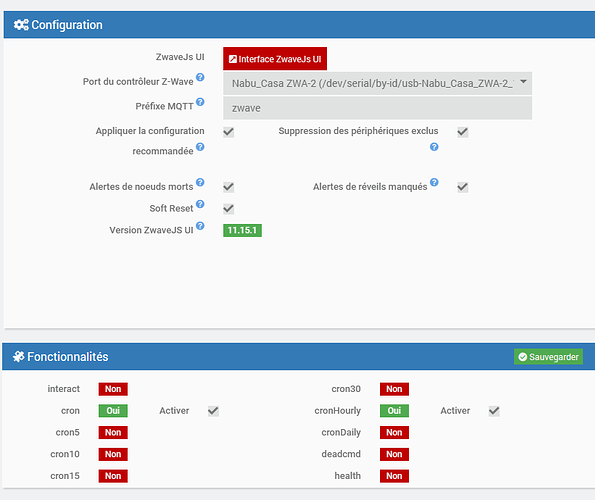This screenshot has width=595, height=500.
Task: Click the Préfixe MQTT input field
Action: pyautogui.click(x=377, y=108)
